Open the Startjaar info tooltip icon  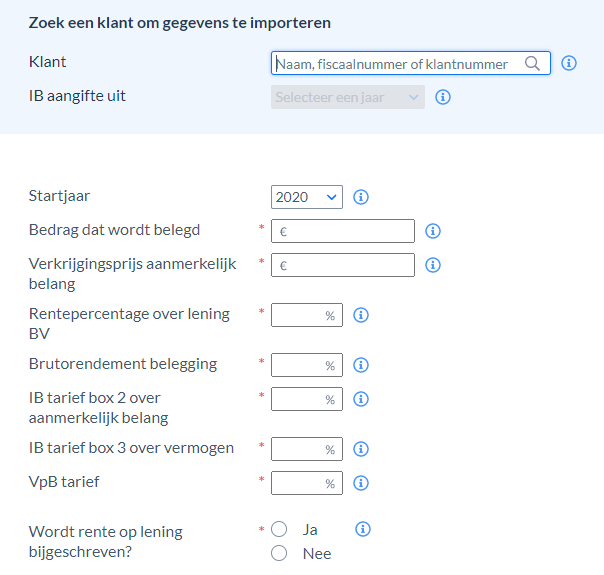pyautogui.click(x=361, y=197)
